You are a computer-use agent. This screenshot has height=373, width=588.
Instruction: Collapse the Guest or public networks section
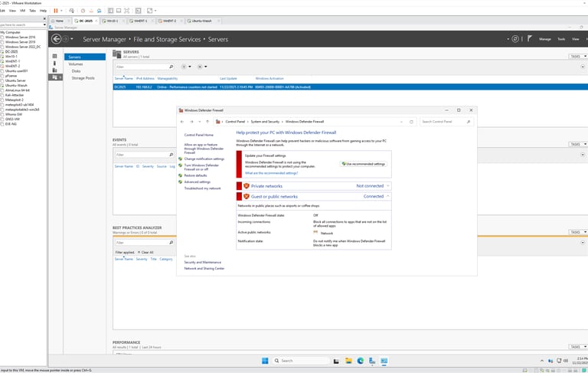[388, 196]
